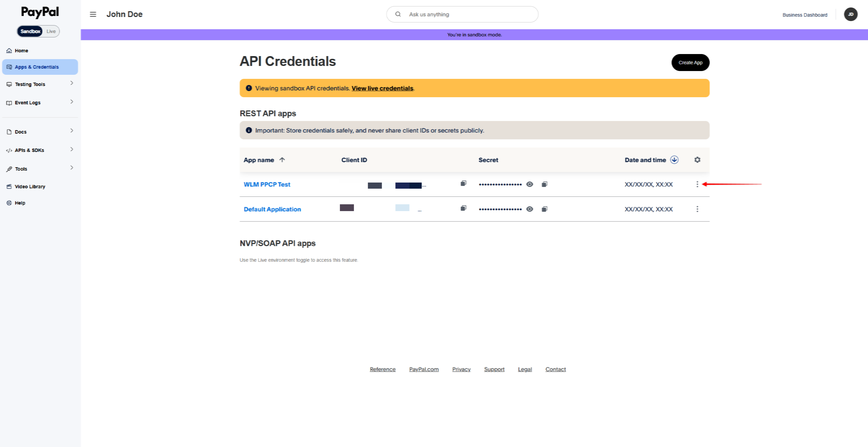Click the Client ID column header

coord(354,160)
